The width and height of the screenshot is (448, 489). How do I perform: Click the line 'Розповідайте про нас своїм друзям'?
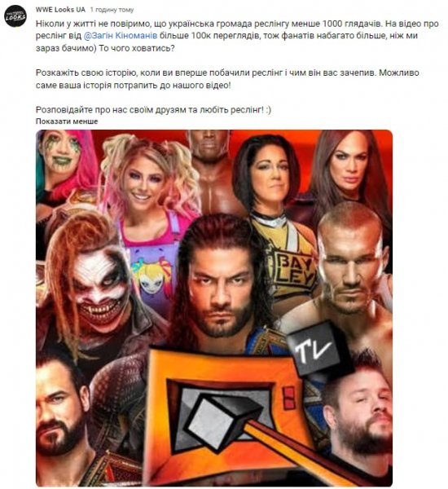coord(153,110)
